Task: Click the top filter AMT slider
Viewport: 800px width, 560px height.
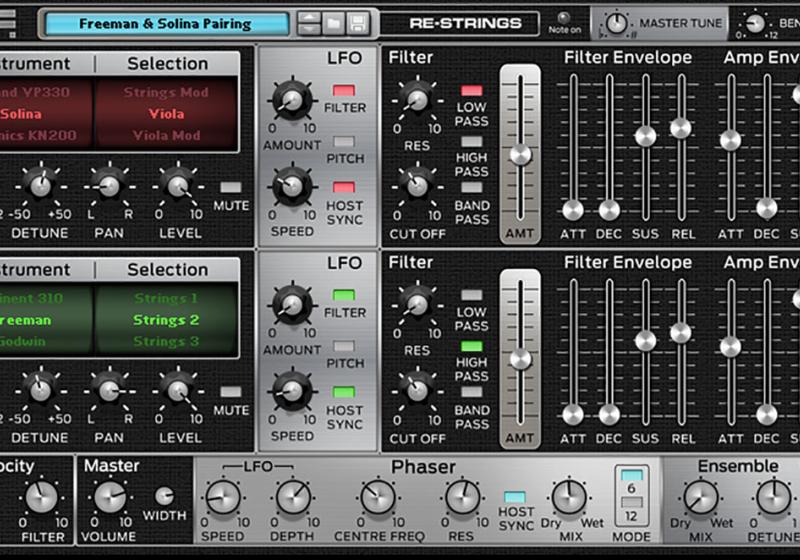Action: click(x=520, y=153)
